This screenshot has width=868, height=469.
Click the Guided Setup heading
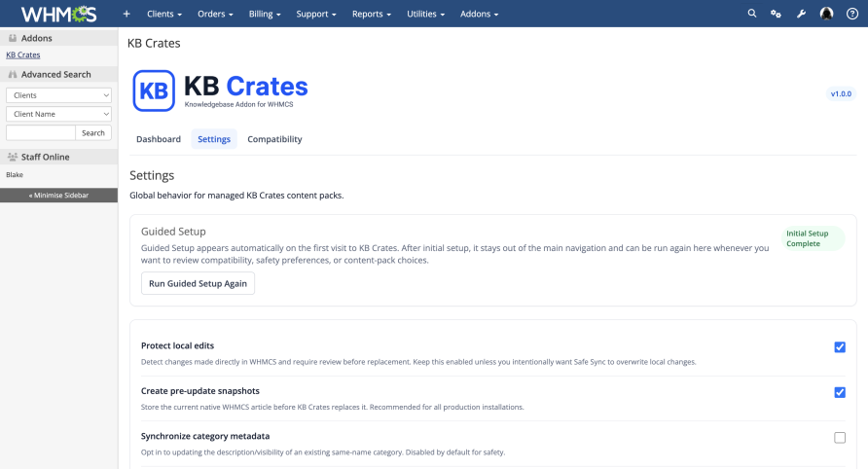click(173, 232)
